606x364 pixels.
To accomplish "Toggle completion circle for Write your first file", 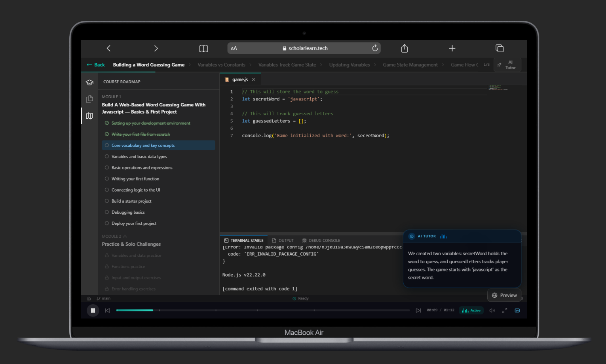I will (x=107, y=134).
